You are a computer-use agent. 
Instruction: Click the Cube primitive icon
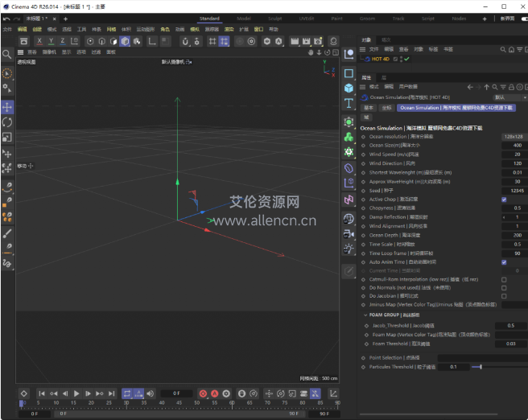[349, 89]
